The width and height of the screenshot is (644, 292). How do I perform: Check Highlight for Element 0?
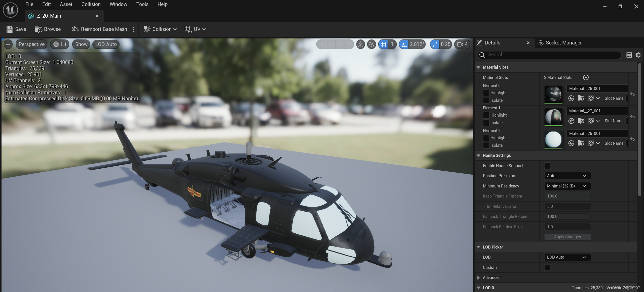(486, 93)
